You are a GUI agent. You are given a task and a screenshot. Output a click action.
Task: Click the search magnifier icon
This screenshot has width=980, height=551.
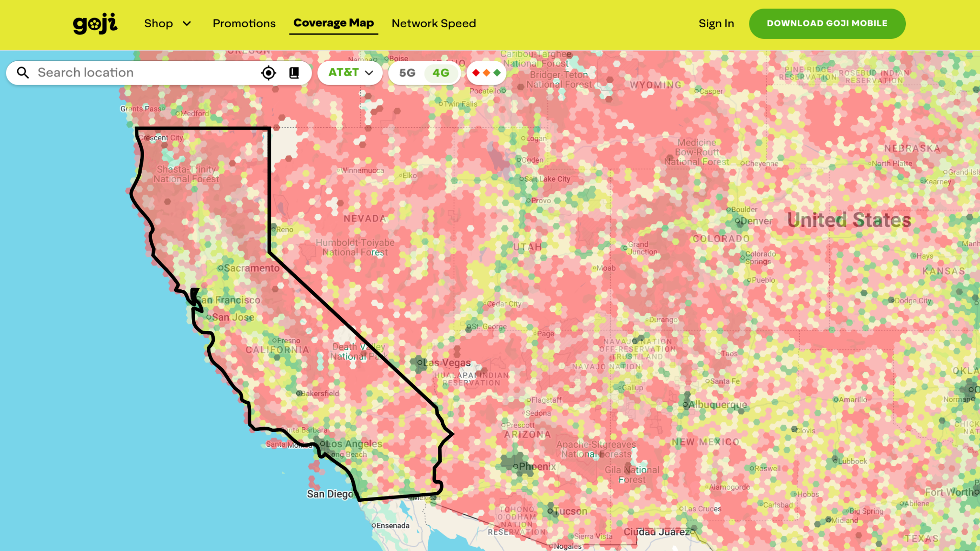23,73
